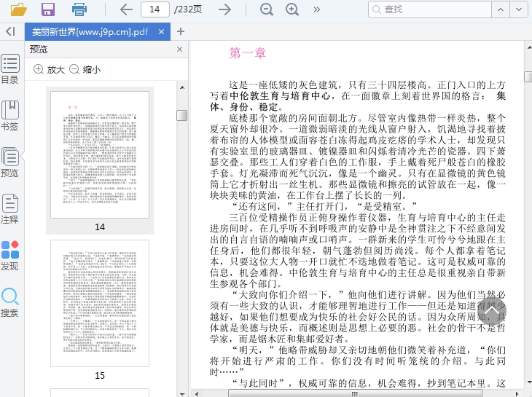Open the 注释 annotations panel
Image resolution: width=532 pixels, height=397 pixels.
(10, 209)
